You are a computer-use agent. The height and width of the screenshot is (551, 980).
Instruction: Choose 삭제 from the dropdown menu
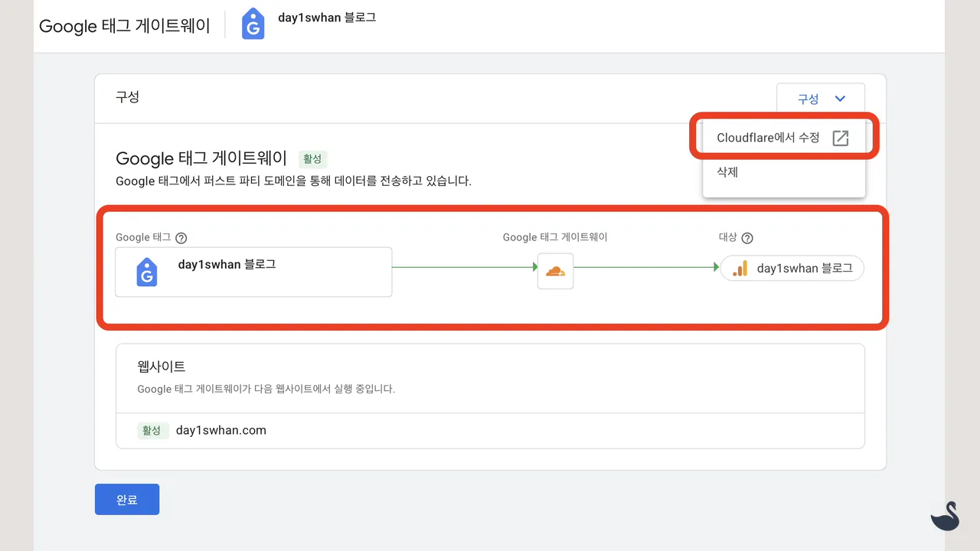[727, 172]
